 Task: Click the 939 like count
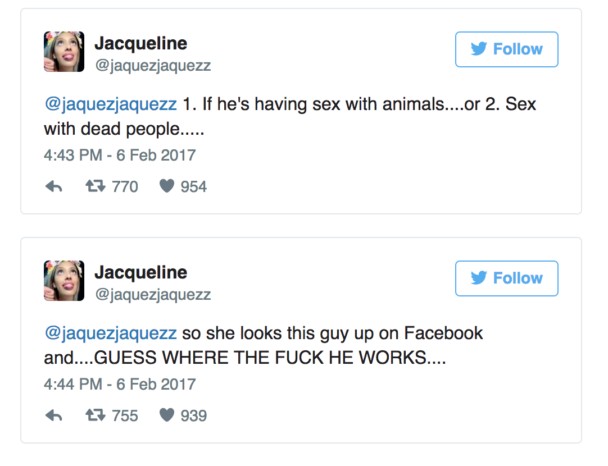tap(193, 415)
